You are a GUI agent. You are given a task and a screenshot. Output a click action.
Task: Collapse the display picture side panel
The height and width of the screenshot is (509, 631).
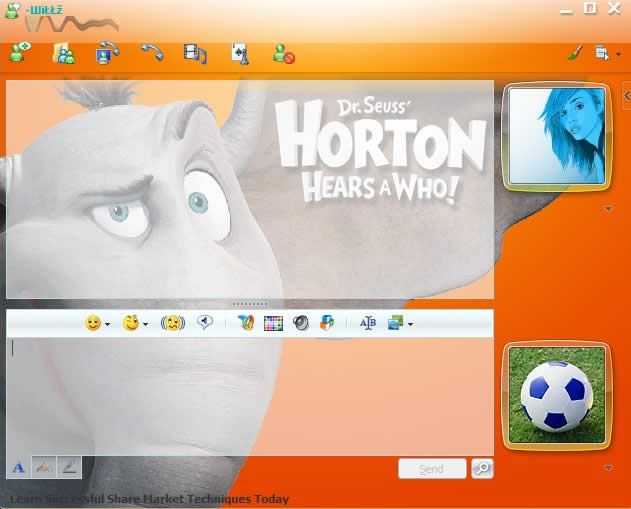point(627,96)
